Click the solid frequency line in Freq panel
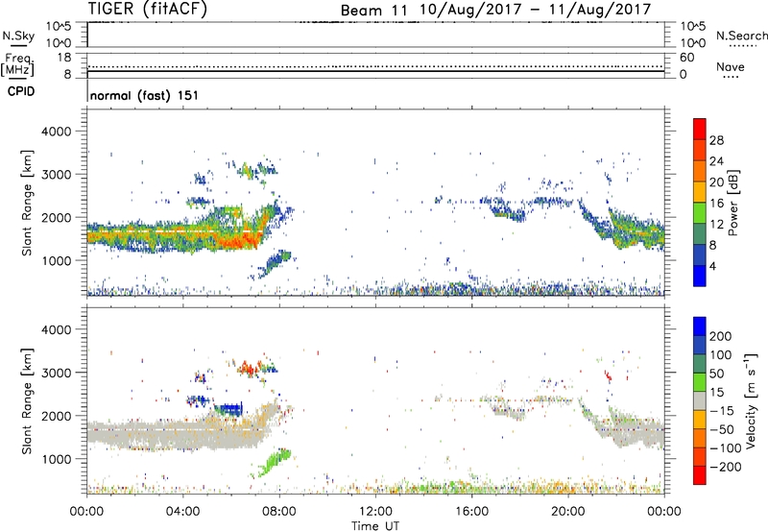Image resolution: width=768 pixels, height=532 pixels. pyautogui.click(x=375, y=71)
